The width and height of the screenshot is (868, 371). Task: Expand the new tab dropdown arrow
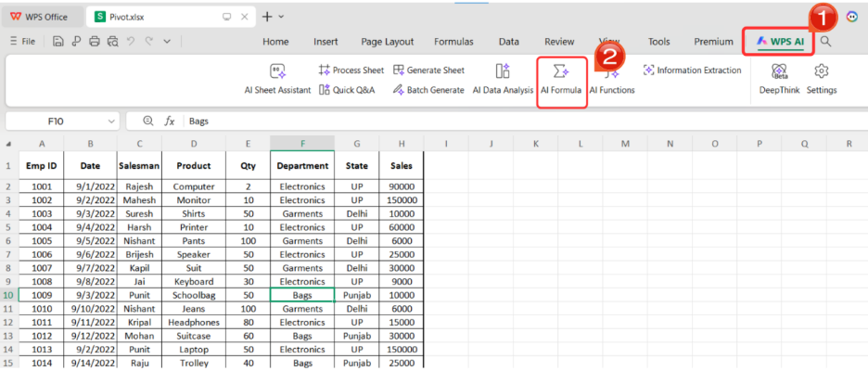pos(281,18)
